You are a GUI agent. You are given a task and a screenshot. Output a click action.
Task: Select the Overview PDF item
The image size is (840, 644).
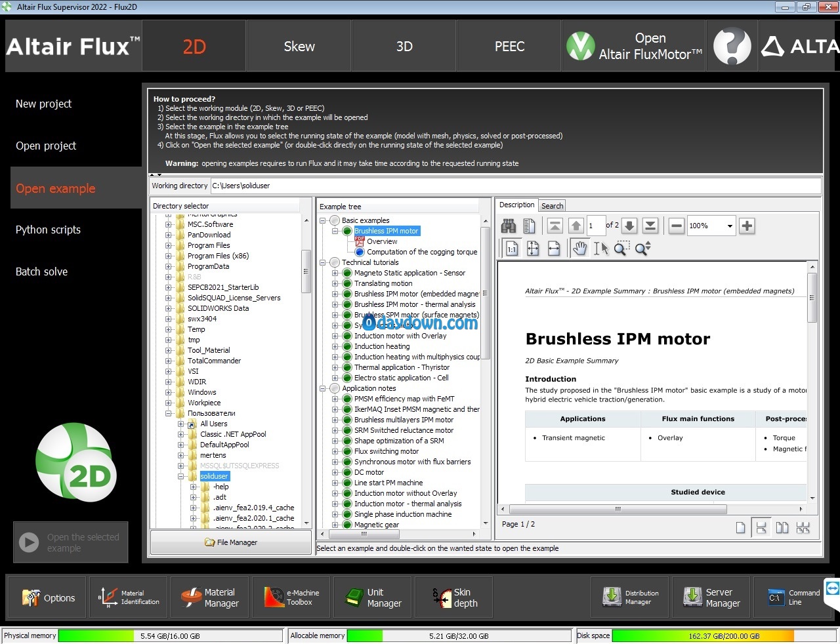pos(382,241)
